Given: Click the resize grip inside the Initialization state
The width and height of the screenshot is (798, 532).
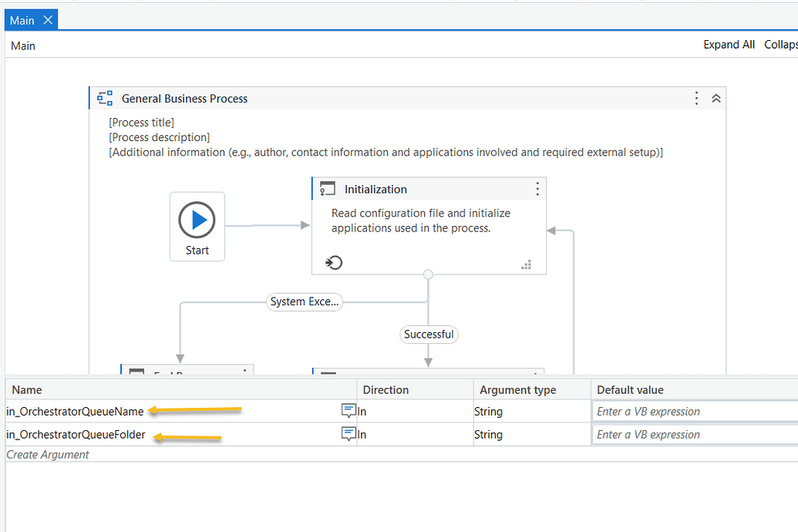Looking at the screenshot, I should pos(526,264).
